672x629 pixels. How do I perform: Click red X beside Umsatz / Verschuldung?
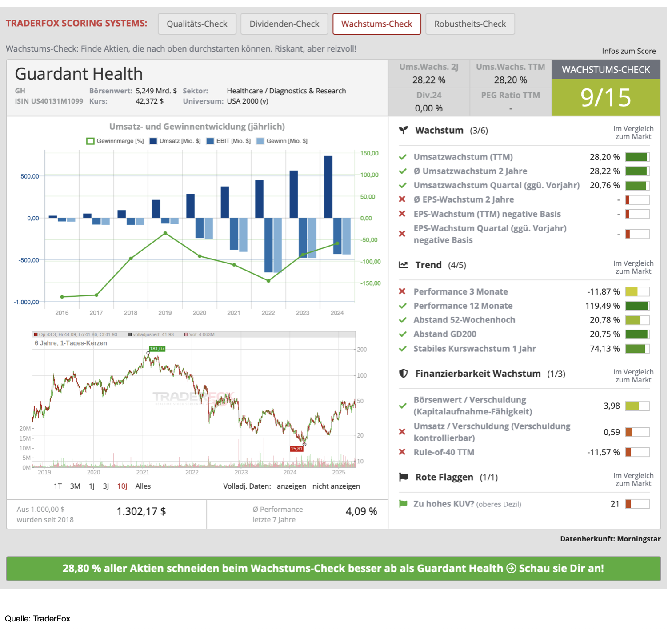pyautogui.click(x=402, y=432)
